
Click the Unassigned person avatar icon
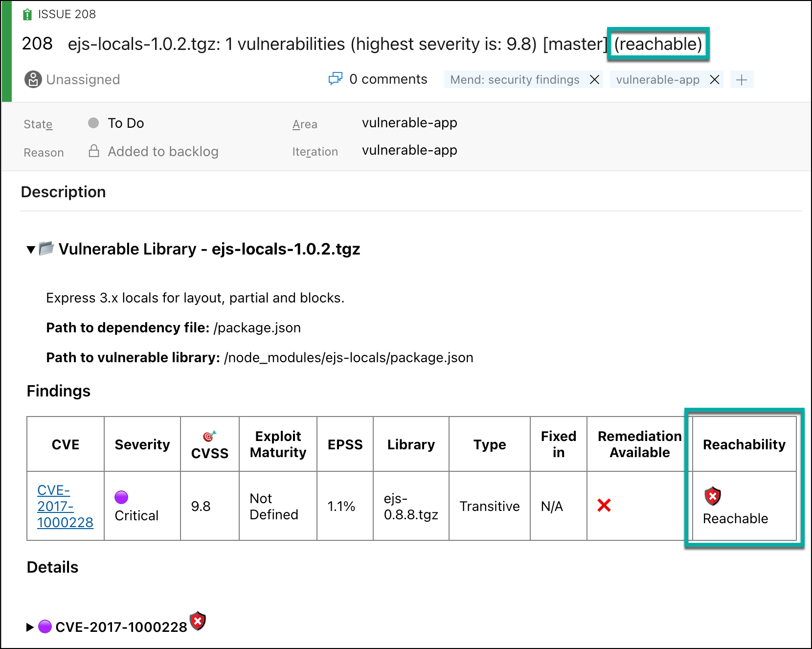click(33, 79)
